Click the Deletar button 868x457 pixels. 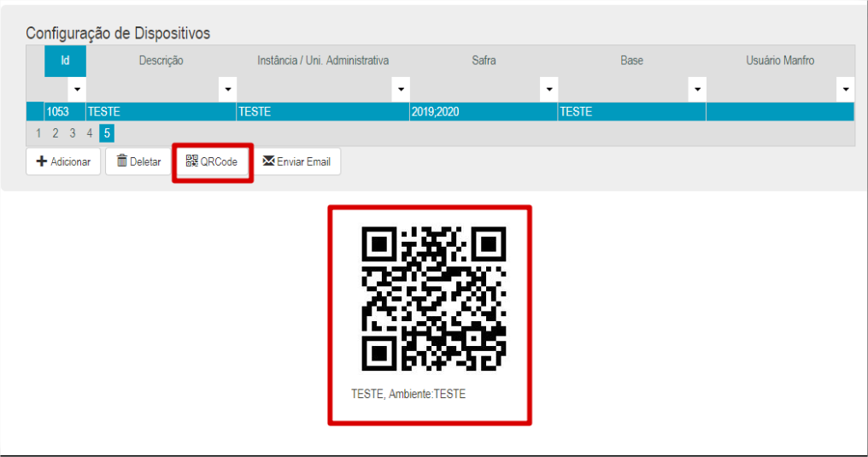[x=138, y=161]
